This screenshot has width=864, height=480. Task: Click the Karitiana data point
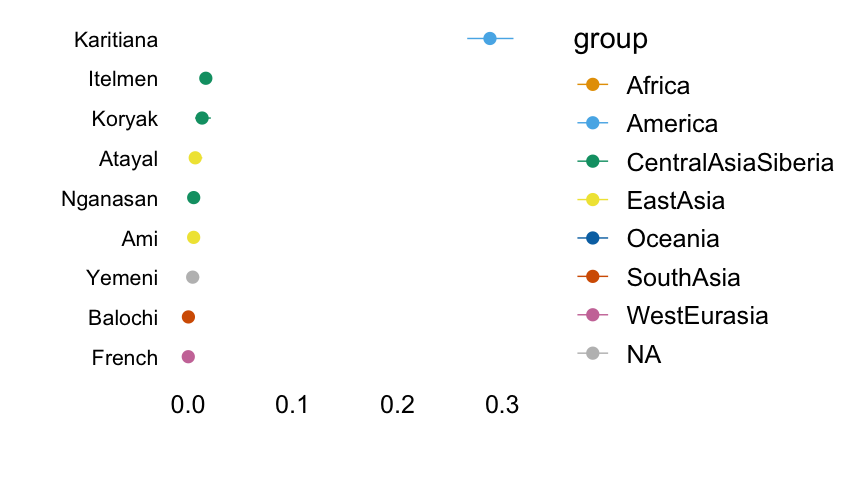pos(490,39)
